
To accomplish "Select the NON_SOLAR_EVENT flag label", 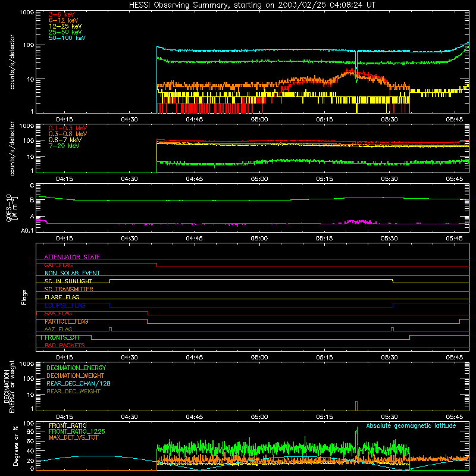I will pos(72,273).
